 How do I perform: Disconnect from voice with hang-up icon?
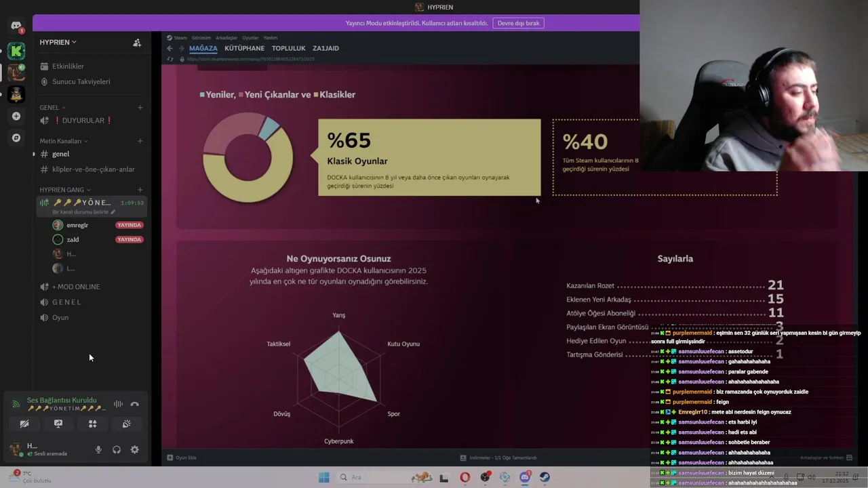135,404
